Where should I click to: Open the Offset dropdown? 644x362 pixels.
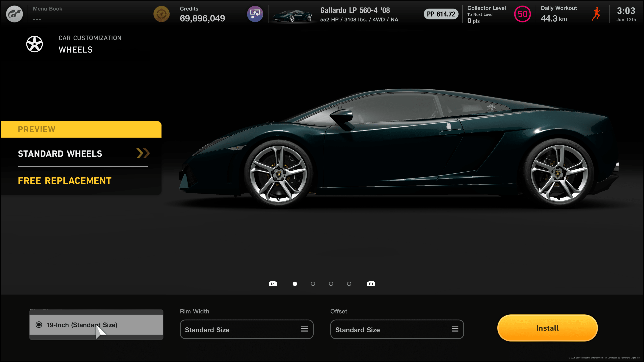click(397, 329)
